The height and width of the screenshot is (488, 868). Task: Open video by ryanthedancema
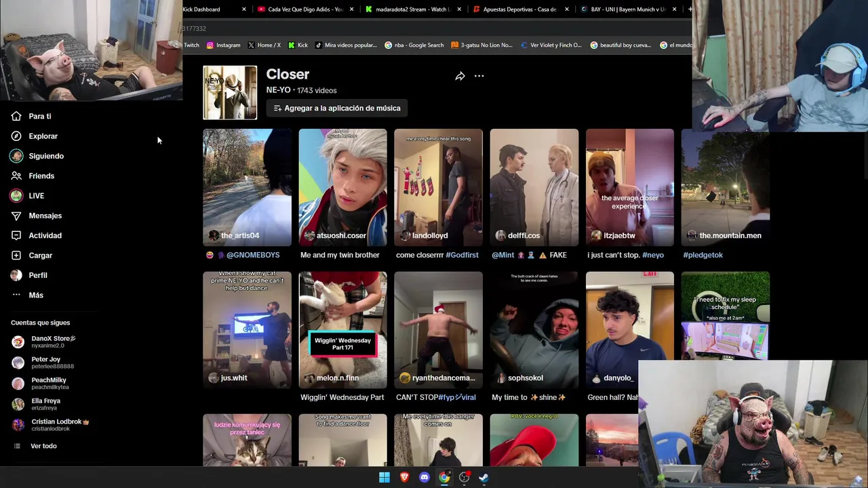tap(438, 329)
